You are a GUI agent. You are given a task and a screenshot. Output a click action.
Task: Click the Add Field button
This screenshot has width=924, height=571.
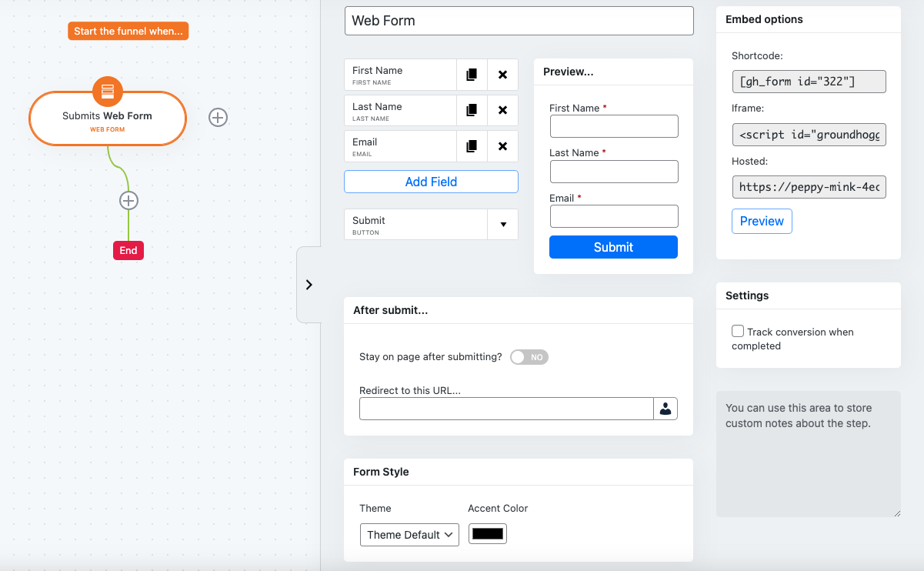tap(431, 182)
